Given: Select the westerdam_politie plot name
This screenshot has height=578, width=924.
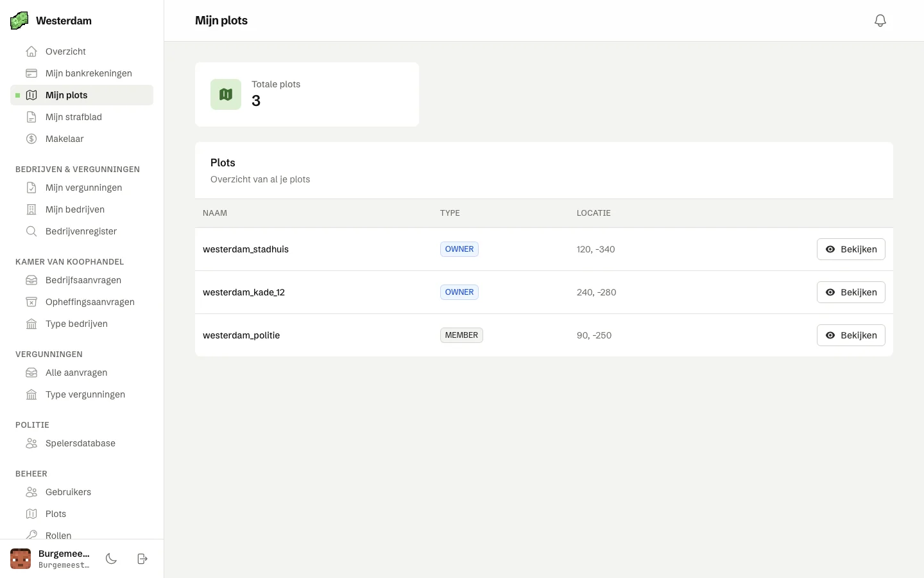Looking at the screenshot, I should pos(241,335).
